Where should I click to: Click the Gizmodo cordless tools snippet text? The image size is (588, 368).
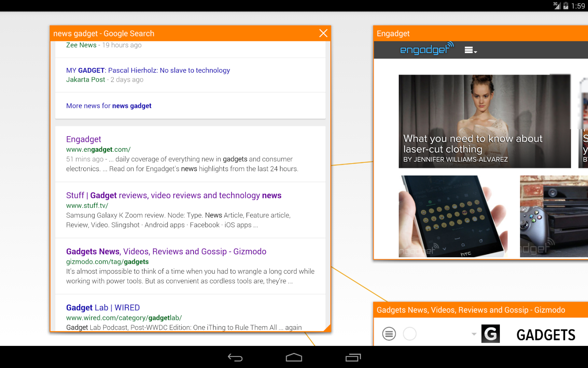pyautogui.click(x=190, y=276)
